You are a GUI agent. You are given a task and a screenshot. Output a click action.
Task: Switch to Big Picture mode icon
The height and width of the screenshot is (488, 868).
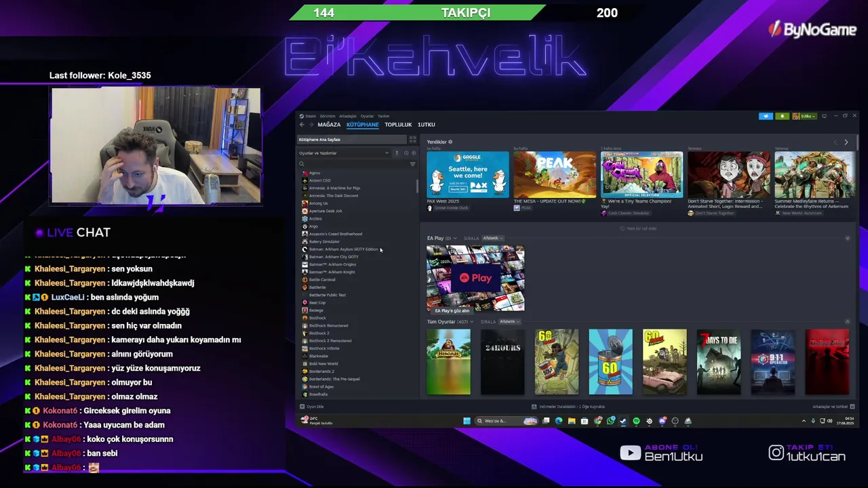[x=824, y=117]
